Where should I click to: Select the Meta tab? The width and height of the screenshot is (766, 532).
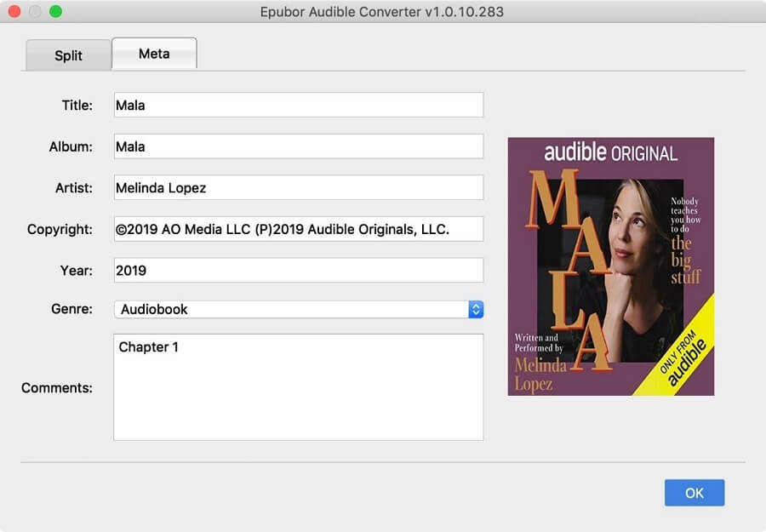pos(154,53)
